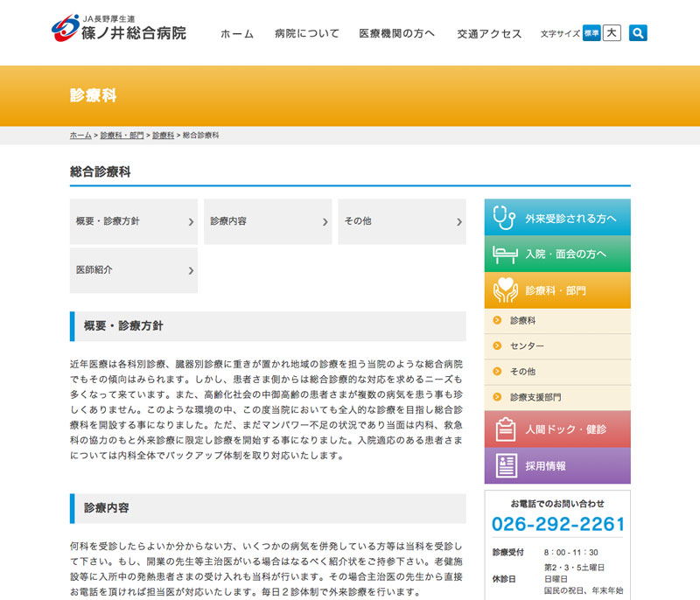Click 篠ノ井総合病院 site title

point(134,32)
